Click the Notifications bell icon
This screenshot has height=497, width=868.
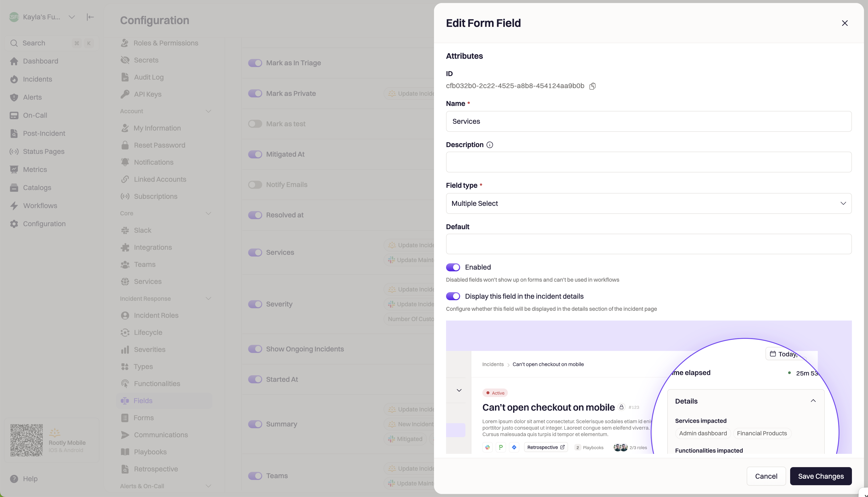pos(125,162)
